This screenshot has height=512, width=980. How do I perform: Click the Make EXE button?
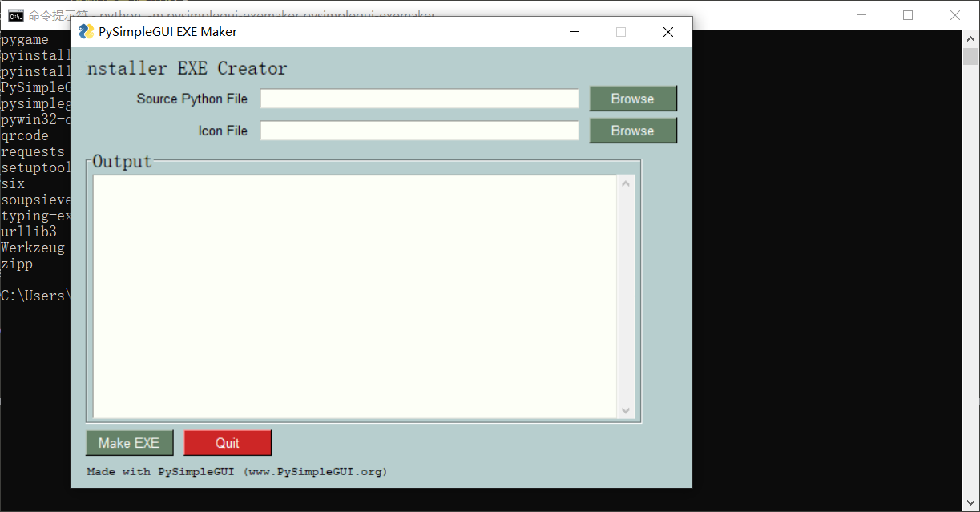pyautogui.click(x=129, y=443)
